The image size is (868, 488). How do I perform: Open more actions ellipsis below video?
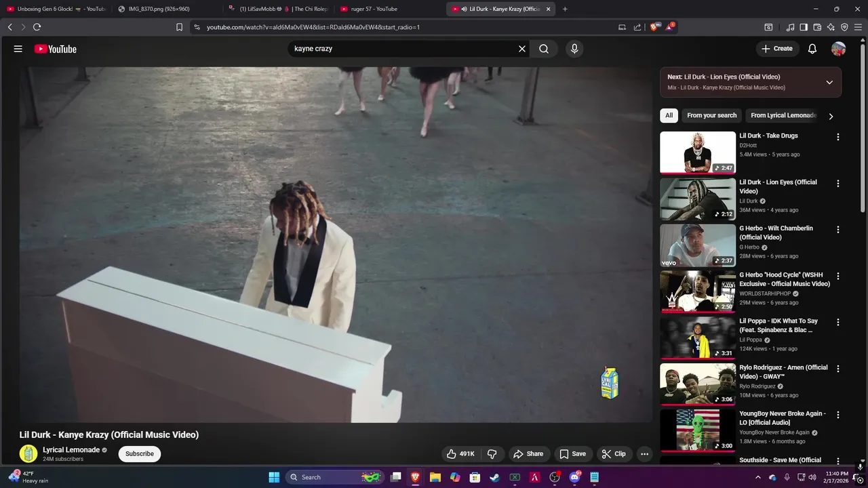pyautogui.click(x=645, y=454)
